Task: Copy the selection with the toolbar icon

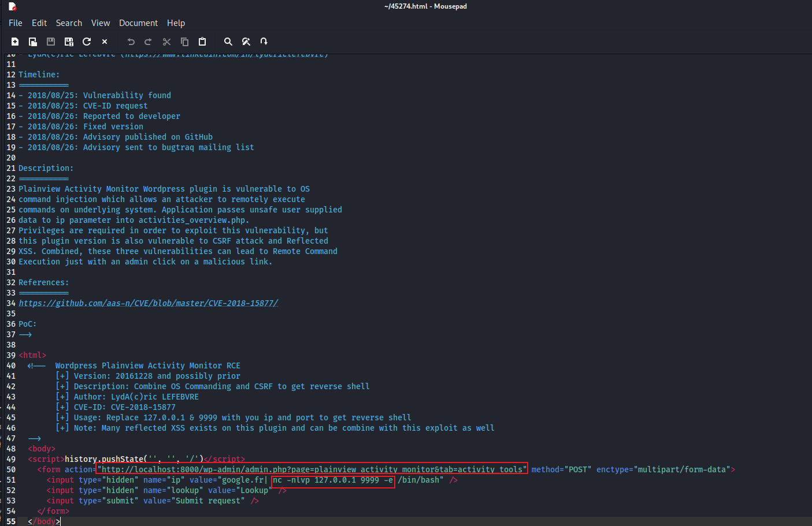Action: coord(184,42)
